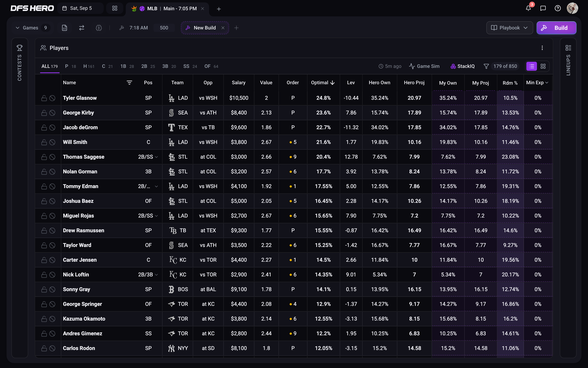Open the brain AI icon in toolbar

click(99, 28)
